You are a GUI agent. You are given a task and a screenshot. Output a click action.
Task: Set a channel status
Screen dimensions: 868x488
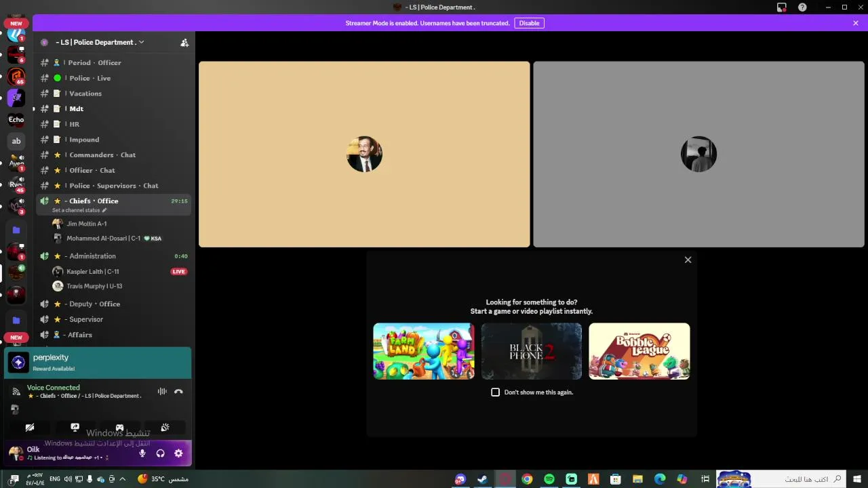coord(79,210)
